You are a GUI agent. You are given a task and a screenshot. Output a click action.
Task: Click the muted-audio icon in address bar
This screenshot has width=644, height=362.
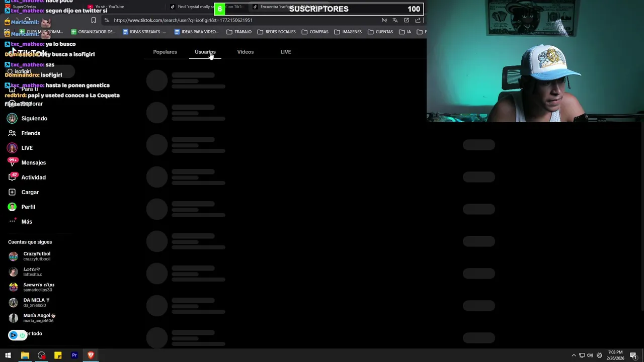384,20
